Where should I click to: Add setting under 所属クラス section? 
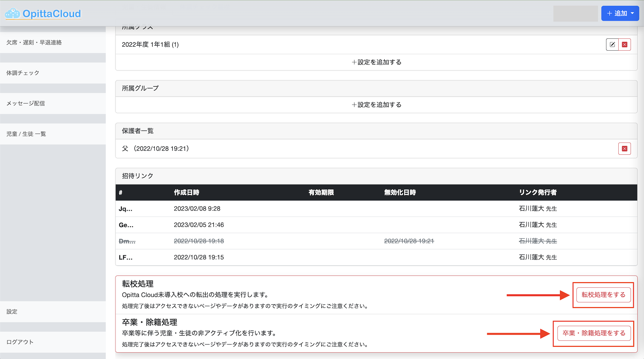[x=376, y=62]
